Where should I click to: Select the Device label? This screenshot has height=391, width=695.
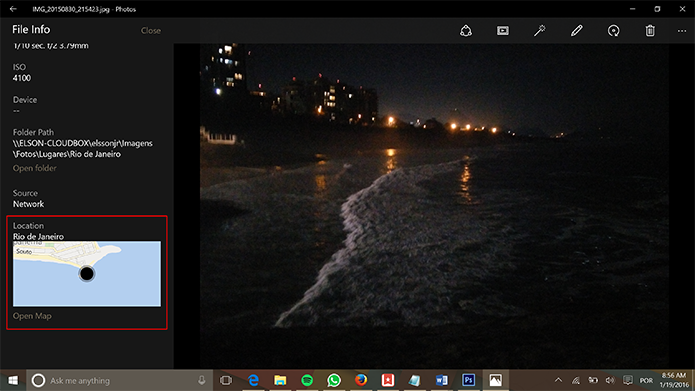click(25, 100)
